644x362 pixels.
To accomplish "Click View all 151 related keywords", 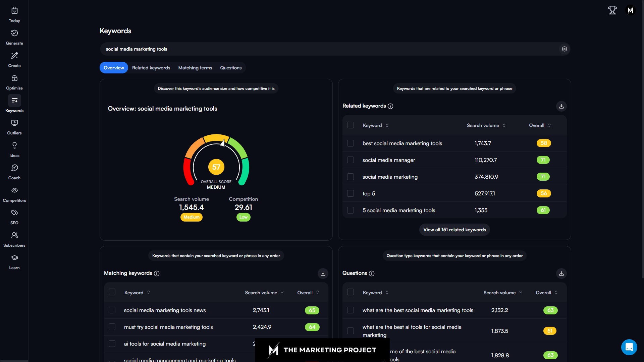I will 454,229.
